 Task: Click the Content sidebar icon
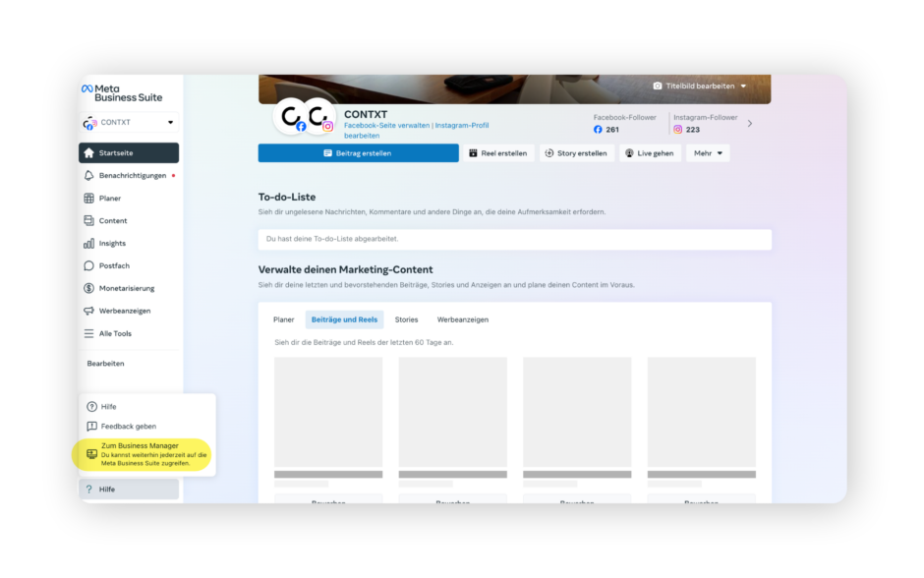89,220
